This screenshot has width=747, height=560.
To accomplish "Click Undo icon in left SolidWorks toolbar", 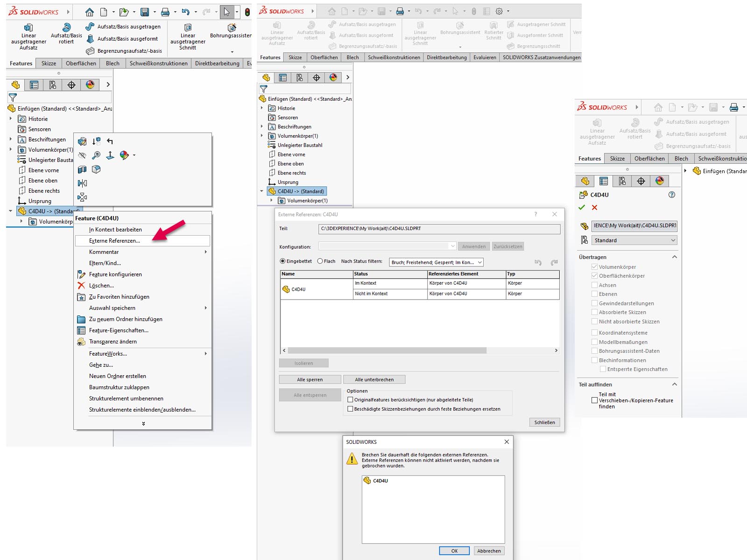I will pos(186,12).
